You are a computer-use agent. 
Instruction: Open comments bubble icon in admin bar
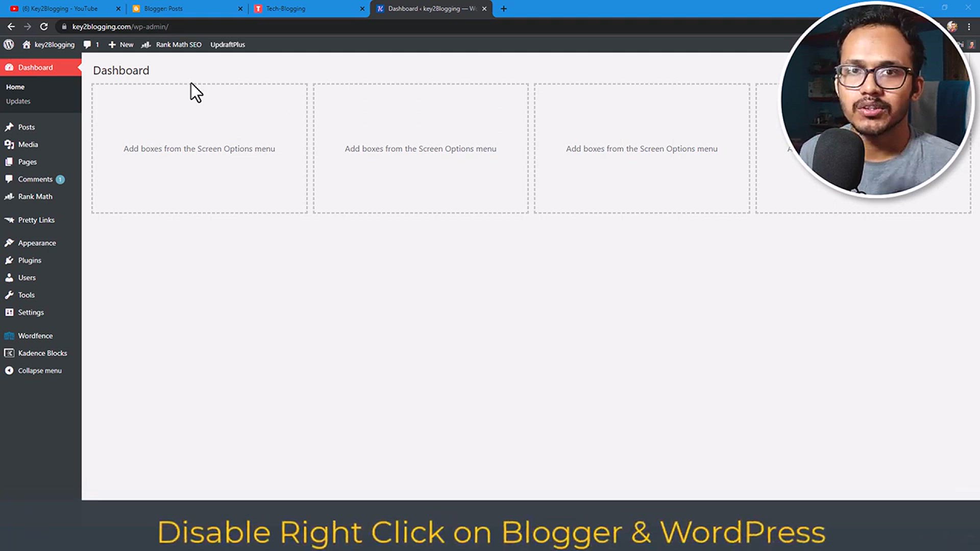click(x=87, y=44)
